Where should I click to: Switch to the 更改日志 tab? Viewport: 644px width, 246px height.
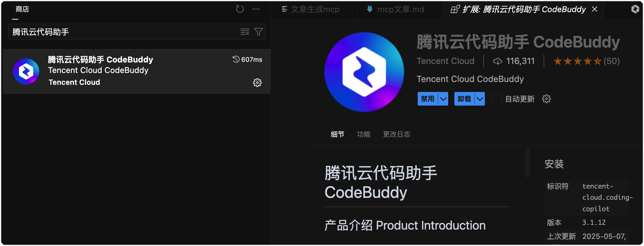pyautogui.click(x=397, y=134)
